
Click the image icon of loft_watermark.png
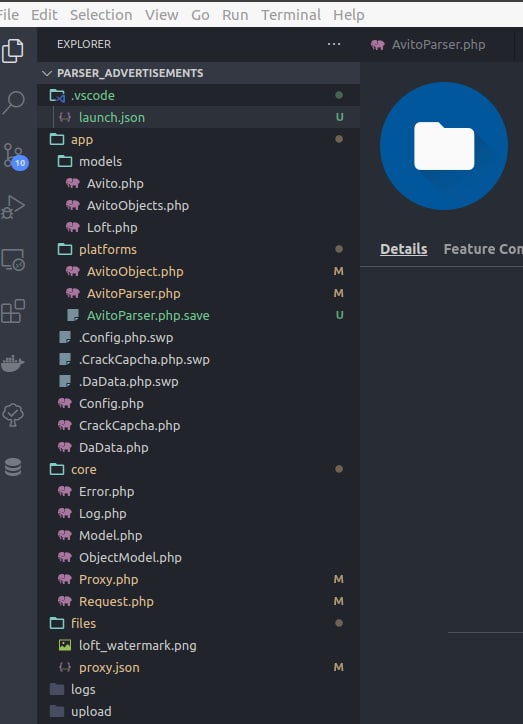tap(65, 645)
